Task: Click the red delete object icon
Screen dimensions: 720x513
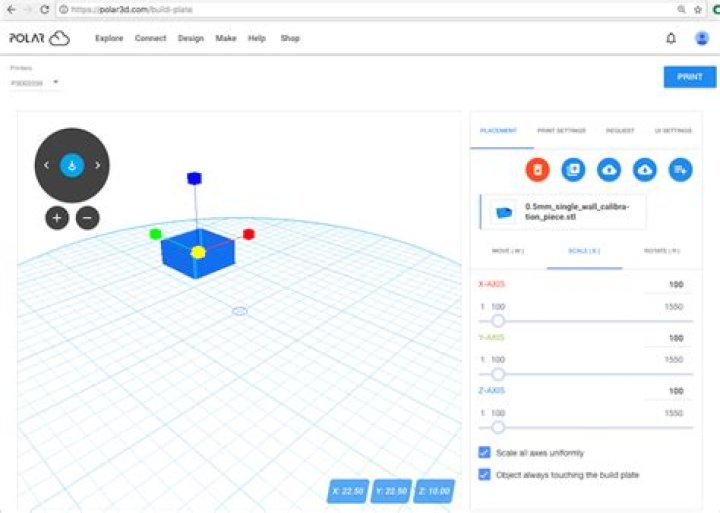Action: [x=537, y=170]
